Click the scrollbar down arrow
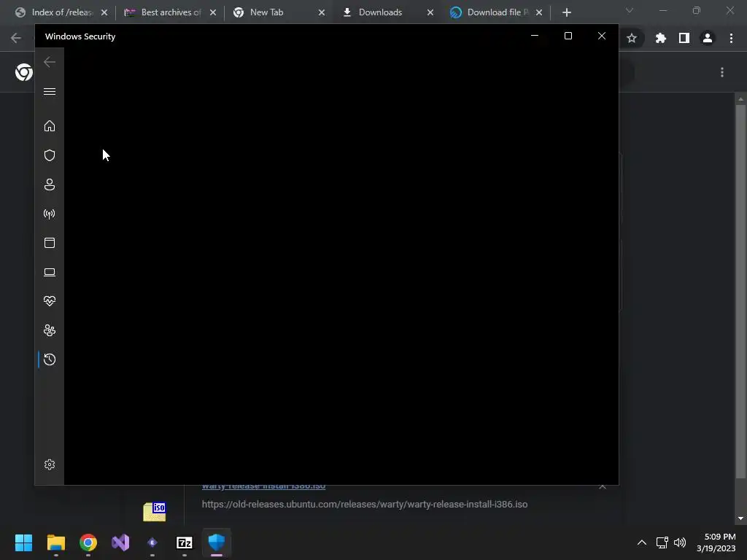This screenshot has width=747, height=560. pos(740,518)
